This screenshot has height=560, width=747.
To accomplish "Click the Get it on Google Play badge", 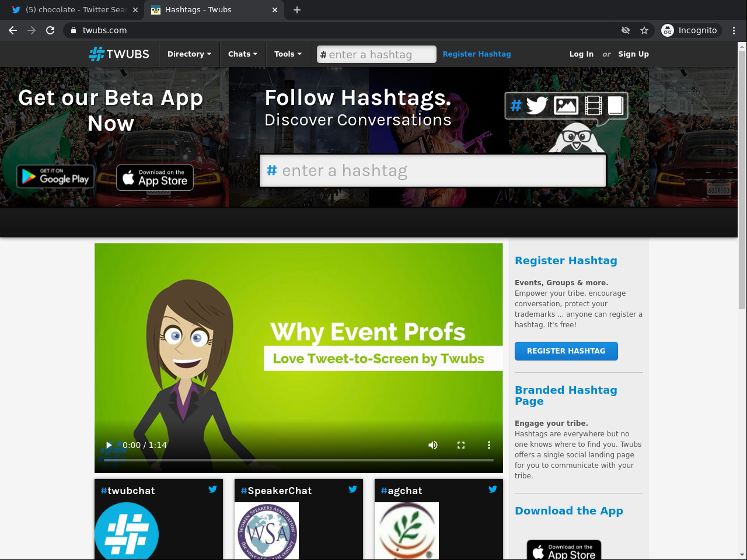I will click(55, 177).
